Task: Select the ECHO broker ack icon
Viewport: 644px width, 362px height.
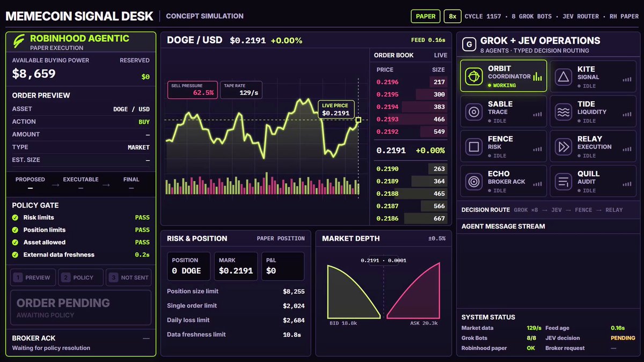Action: [473, 182]
